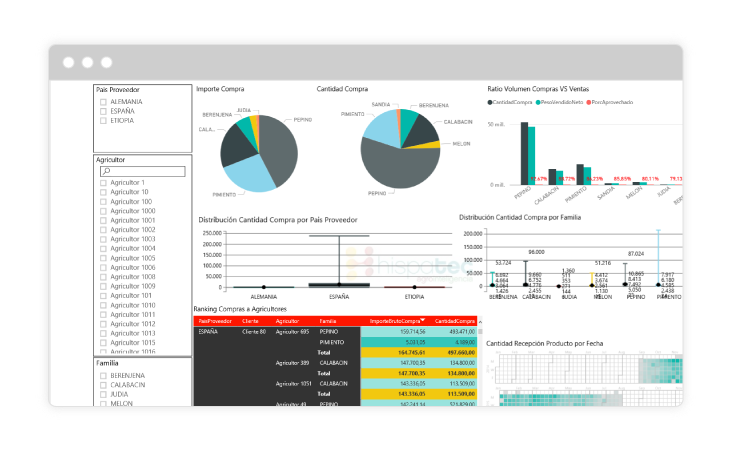This screenshot has height=454, width=734.
Task: Click the Familia column header in ranking table
Action: tap(327, 321)
